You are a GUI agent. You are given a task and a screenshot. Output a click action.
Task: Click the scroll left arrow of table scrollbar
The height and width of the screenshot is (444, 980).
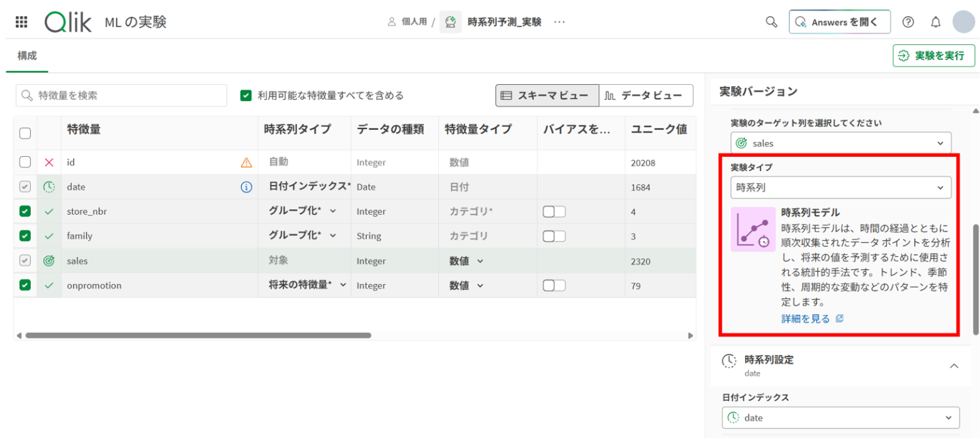(x=19, y=335)
